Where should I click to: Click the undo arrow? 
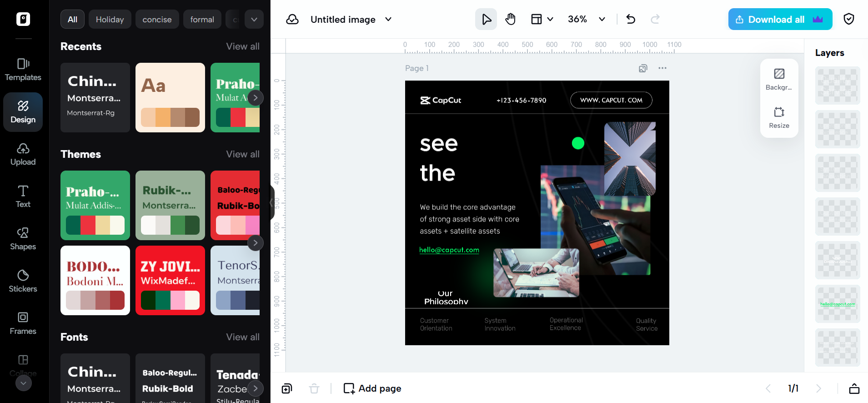(x=631, y=19)
